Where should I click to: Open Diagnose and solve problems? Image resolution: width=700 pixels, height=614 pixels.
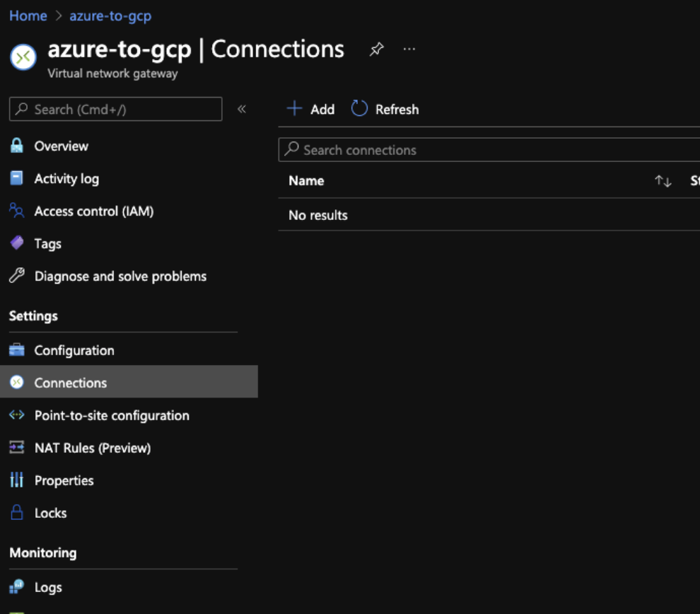[x=120, y=277]
